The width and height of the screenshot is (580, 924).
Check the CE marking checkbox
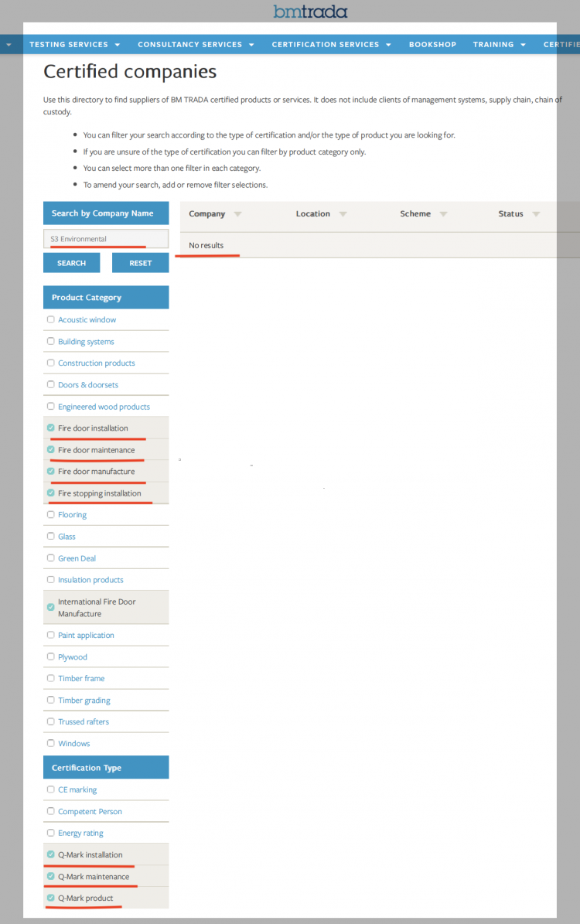tap(51, 789)
